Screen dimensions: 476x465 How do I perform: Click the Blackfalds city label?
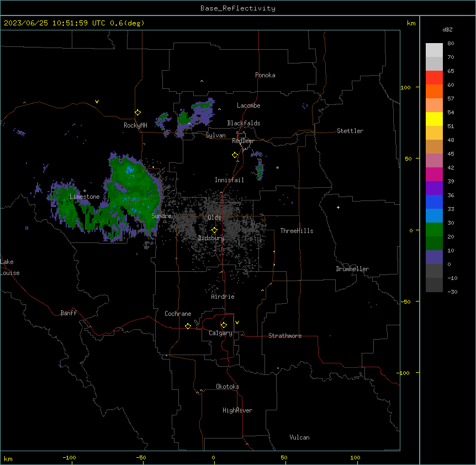(244, 123)
